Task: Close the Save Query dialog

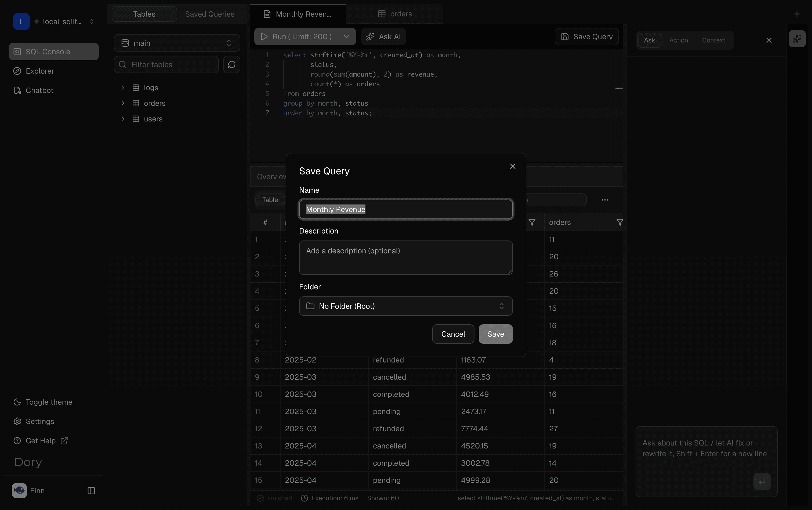Action: click(x=513, y=166)
